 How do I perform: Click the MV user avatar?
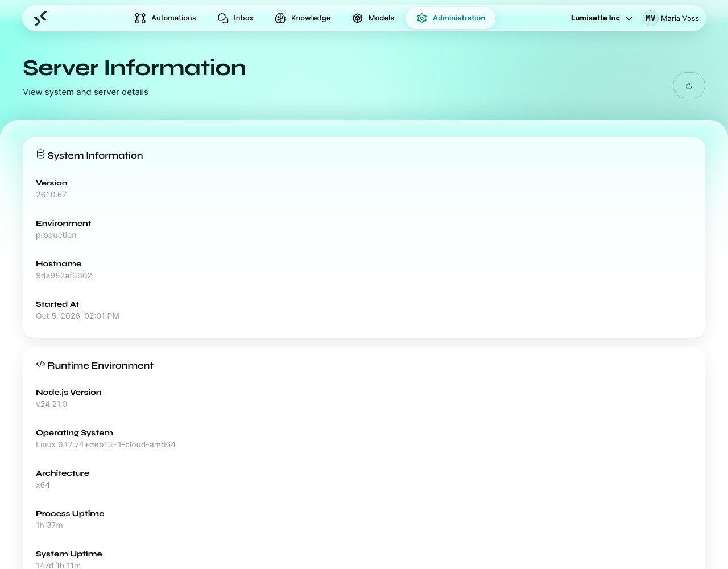pos(651,18)
